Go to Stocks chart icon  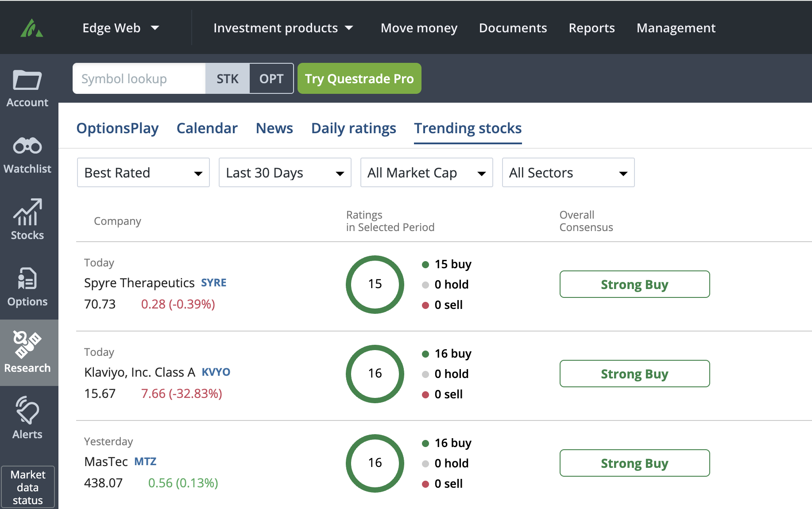point(27,212)
